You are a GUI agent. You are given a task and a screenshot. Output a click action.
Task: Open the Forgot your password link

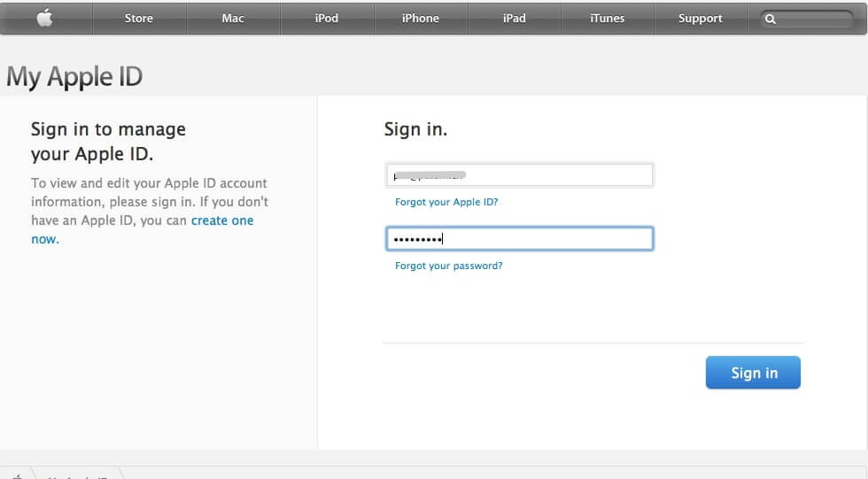pyautogui.click(x=448, y=266)
